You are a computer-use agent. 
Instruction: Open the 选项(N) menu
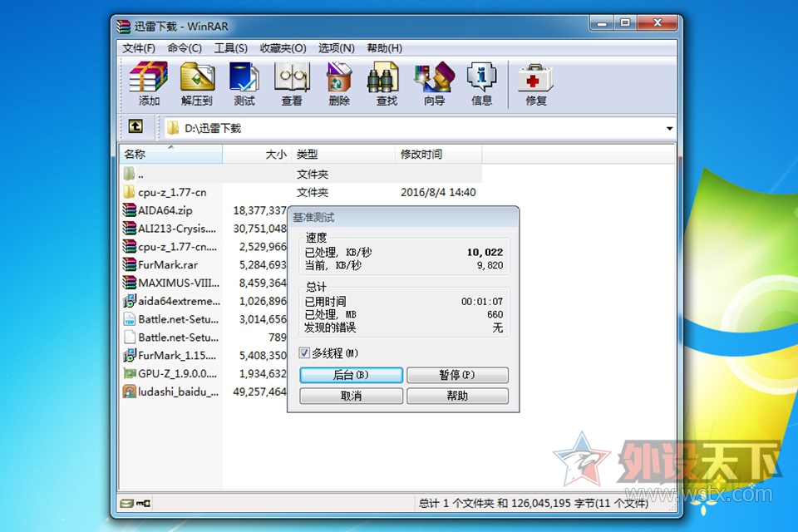click(337, 48)
